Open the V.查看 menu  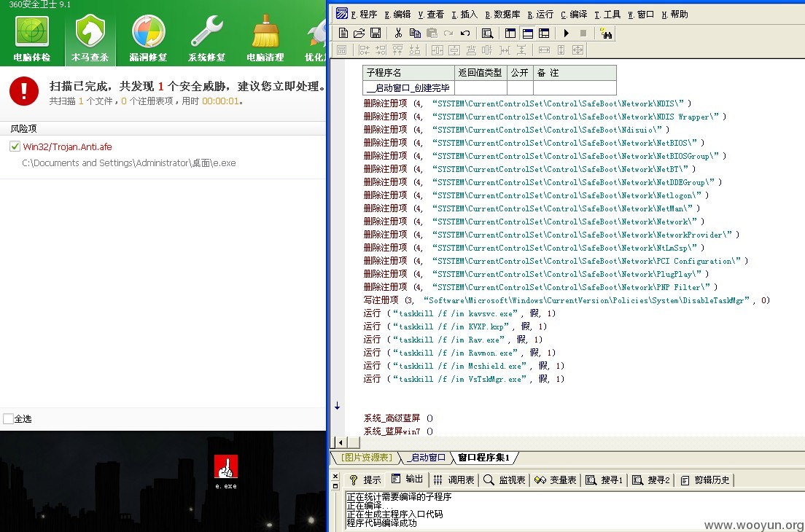click(431, 15)
